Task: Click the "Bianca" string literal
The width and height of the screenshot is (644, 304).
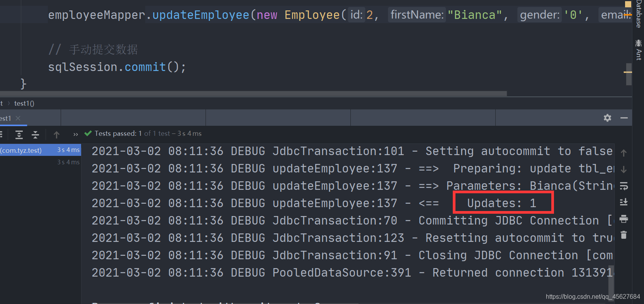Action: 474,15
